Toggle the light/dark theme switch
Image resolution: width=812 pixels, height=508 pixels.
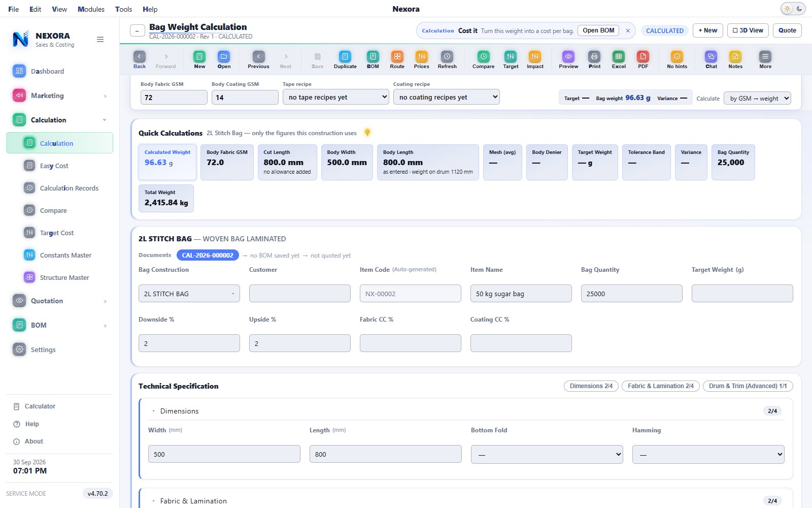[x=793, y=9]
